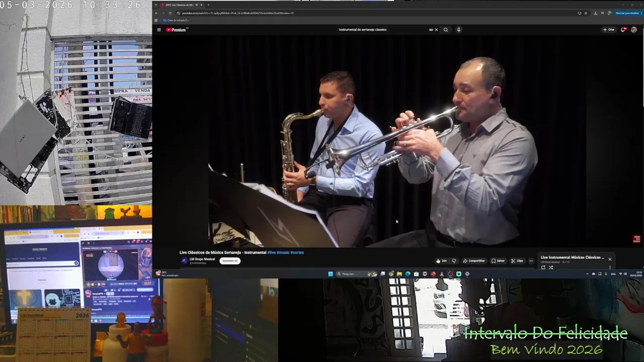644x362 pixels.
Task: Select the Live Clássicos da Música browser tab
Action: [x=181, y=5]
